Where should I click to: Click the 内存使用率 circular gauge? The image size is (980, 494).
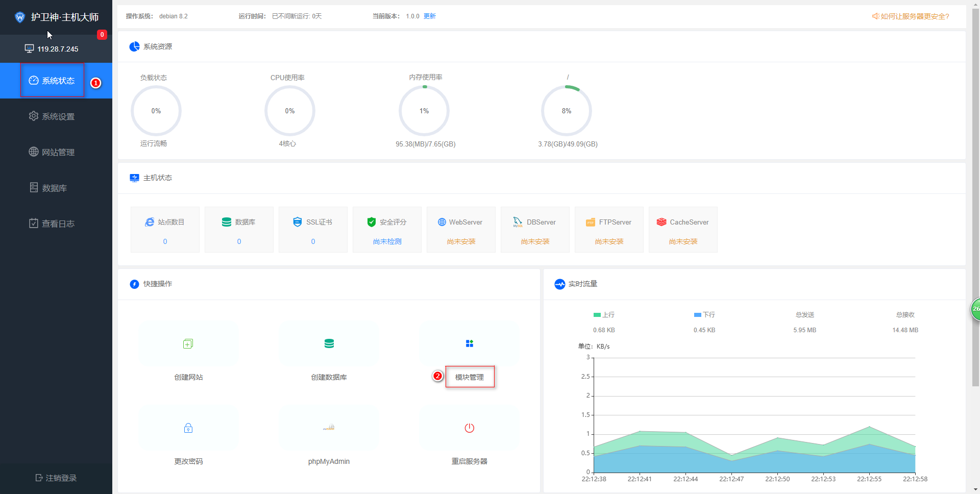pyautogui.click(x=424, y=111)
